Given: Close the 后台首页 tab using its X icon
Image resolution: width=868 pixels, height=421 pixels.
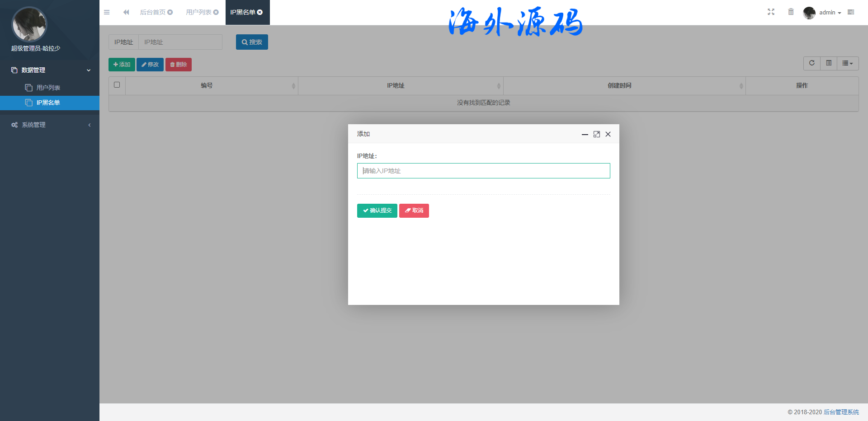Looking at the screenshot, I should pyautogui.click(x=170, y=12).
